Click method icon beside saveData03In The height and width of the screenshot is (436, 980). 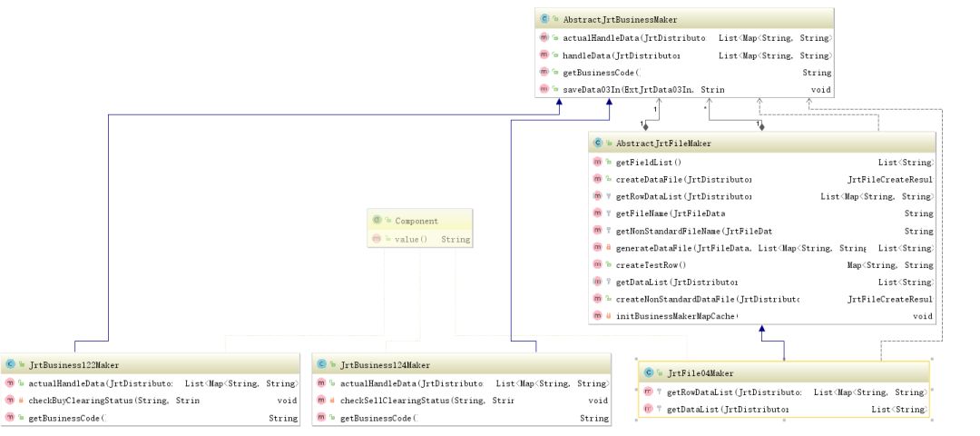point(544,89)
